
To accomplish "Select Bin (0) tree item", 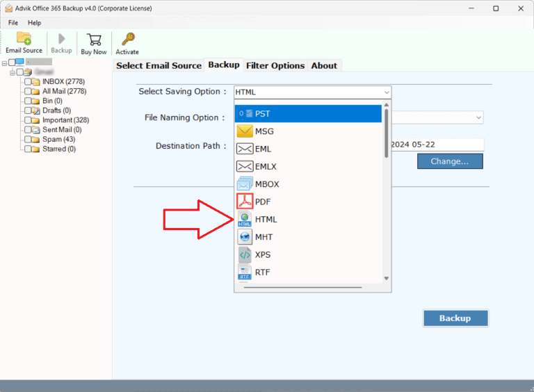I will click(52, 101).
